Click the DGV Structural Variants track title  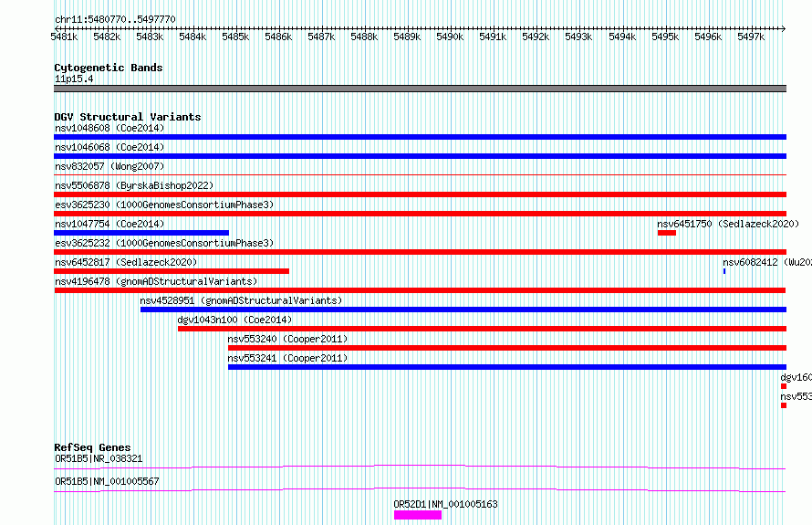128,117
